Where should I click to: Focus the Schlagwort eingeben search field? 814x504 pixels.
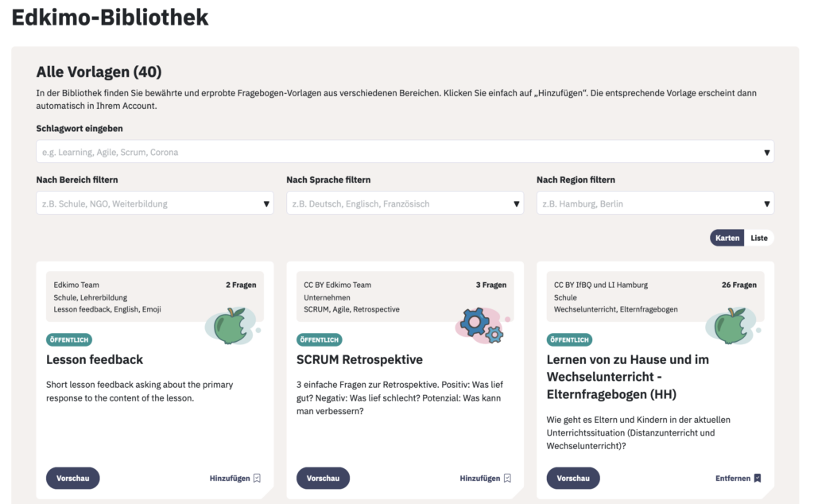click(405, 152)
